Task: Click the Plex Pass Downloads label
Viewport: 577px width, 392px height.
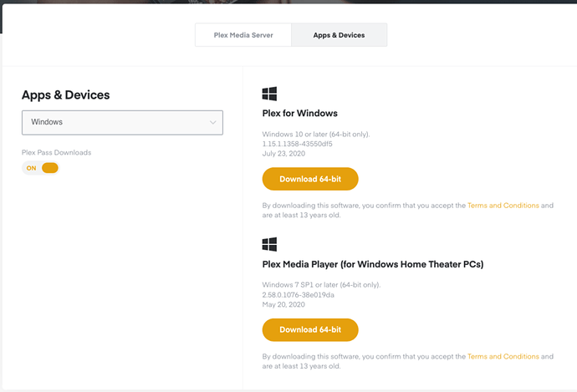Action: 57,153
